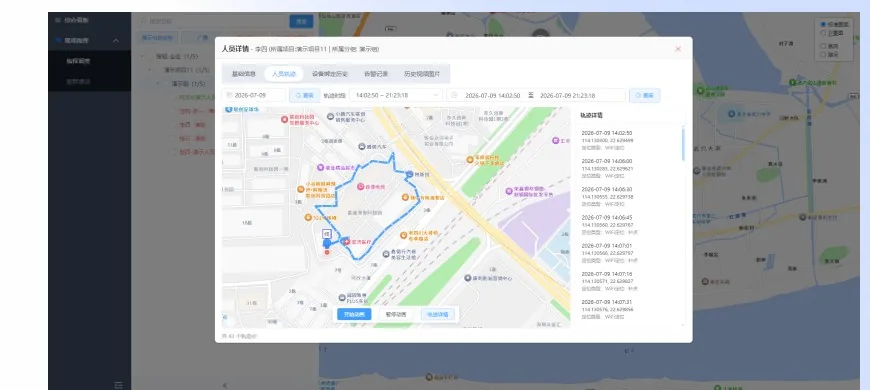Viewport: 870px width, 390px height.
Task: Collapse the 演示组 (1/5) tree node
Action: [x=158, y=84]
